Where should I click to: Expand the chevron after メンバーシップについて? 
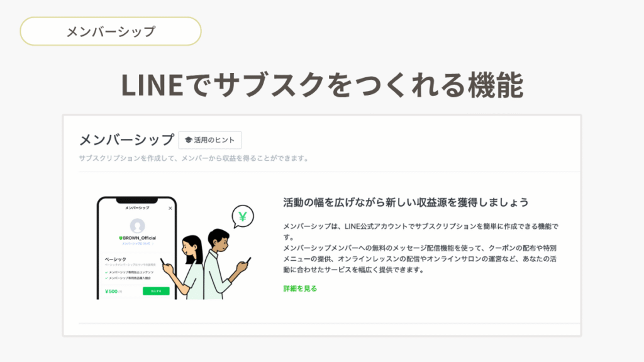(153, 244)
